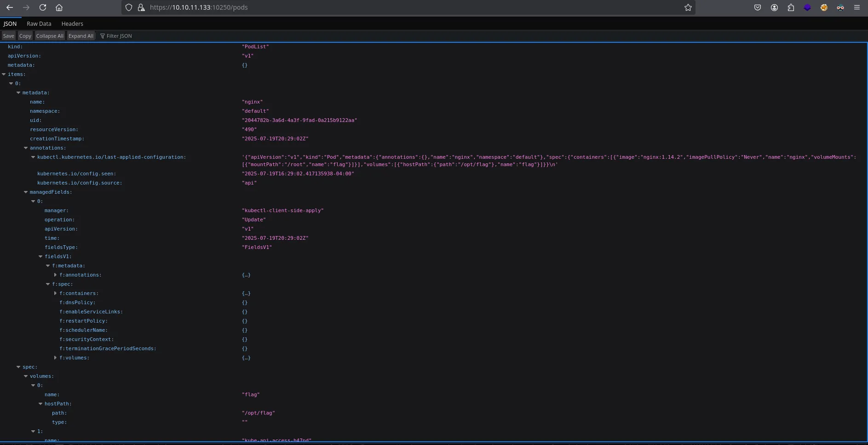Copy the JSON to clipboard
This screenshot has width=868, height=445.
coord(25,36)
